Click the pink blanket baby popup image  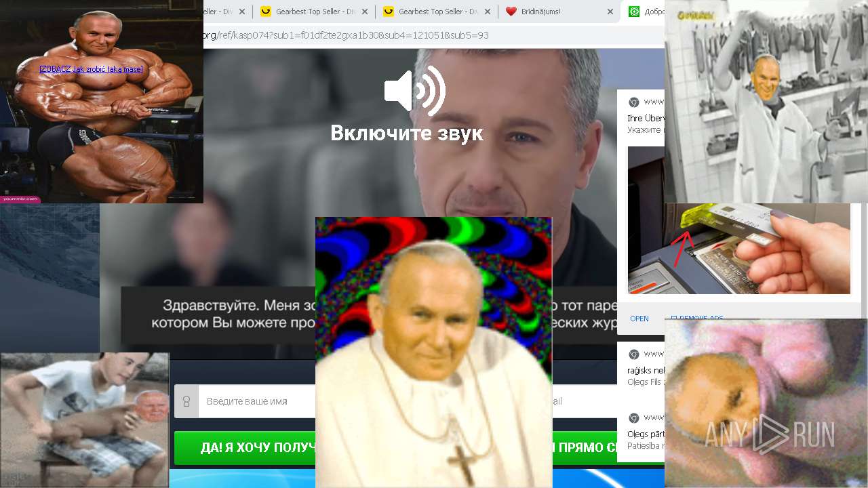766,403
